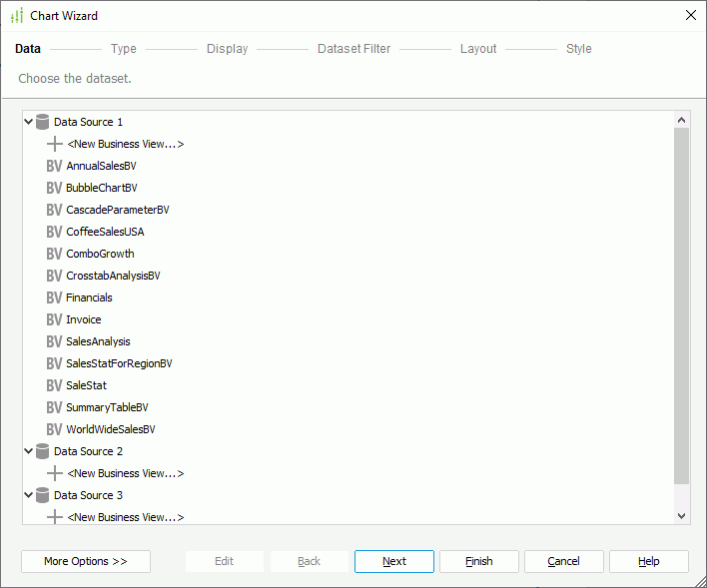The width and height of the screenshot is (707, 588).
Task: Go to the Dataset Filter step
Action: (353, 49)
